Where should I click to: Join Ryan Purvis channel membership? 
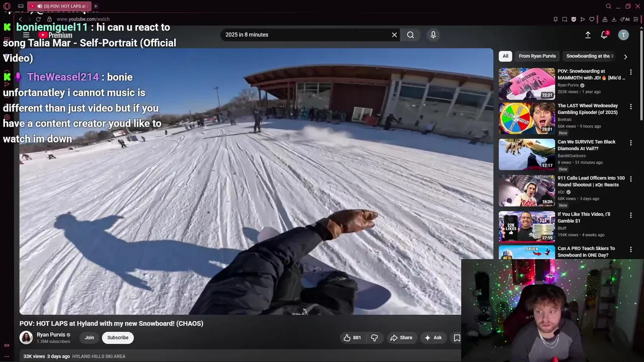click(x=89, y=337)
